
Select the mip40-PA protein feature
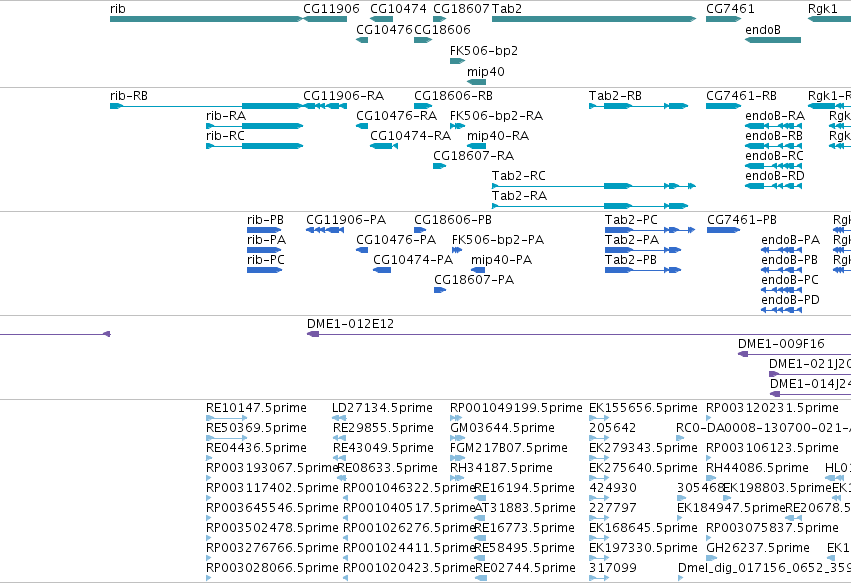pos(478,270)
